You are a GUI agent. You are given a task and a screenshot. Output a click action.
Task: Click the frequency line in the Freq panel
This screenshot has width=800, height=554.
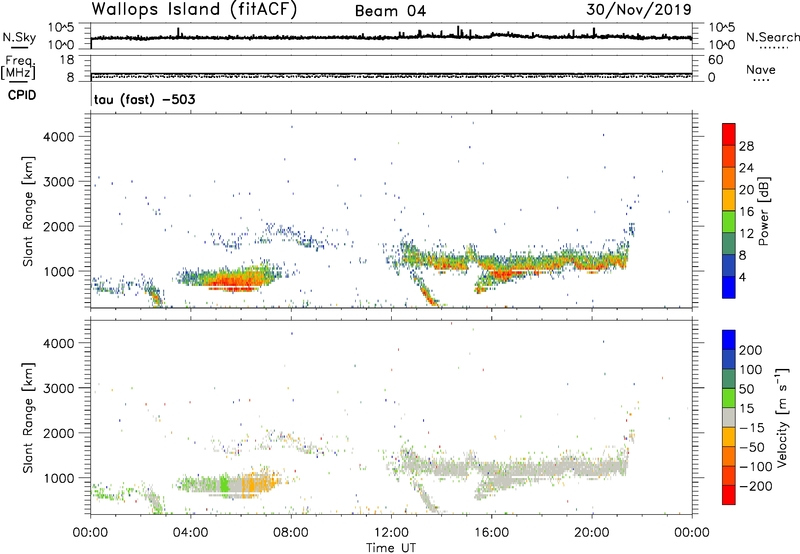pos(391,74)
